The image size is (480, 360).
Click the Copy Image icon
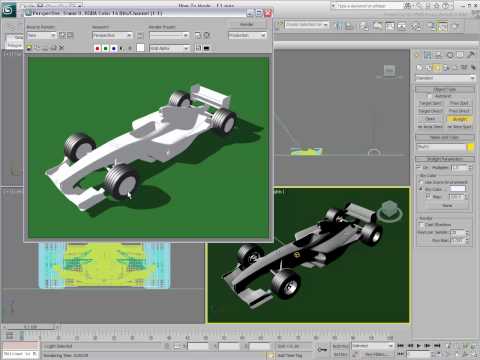(x=37, y=48)
